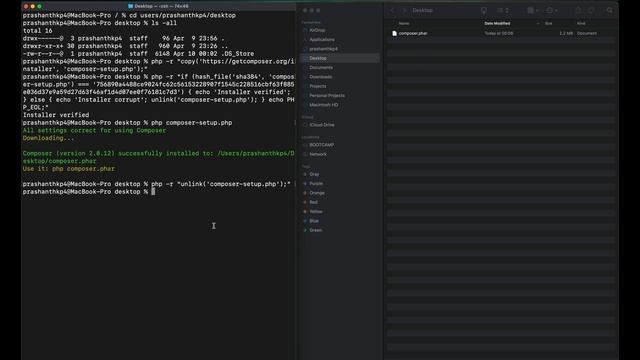The width and height of the screenshot is (640, 360).
Task: Click the AirDrop toolbar icon in Finder
Action: [484, 11]
